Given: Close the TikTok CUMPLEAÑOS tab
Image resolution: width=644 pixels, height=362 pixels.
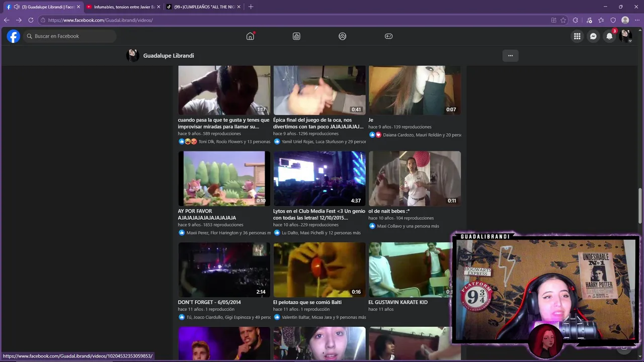Looking at the screenshot, I should click(x=239, y=7).
